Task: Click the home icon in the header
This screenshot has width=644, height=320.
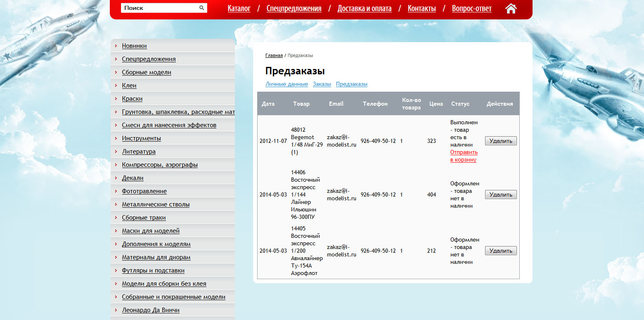Action: pyautogui.click(x=511, y=8)
